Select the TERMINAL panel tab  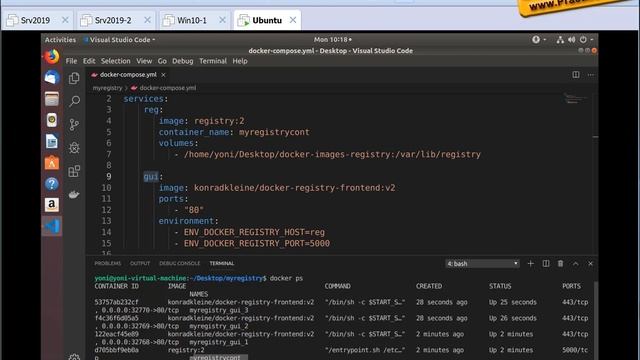222,264
